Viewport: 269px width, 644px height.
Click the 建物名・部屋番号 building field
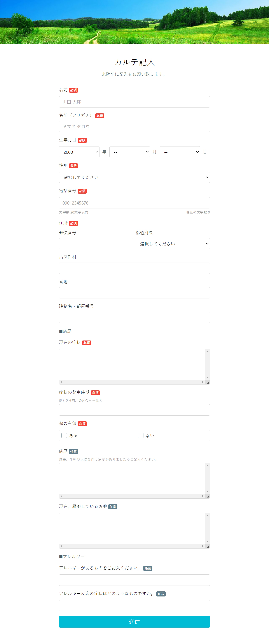[134, 317]
